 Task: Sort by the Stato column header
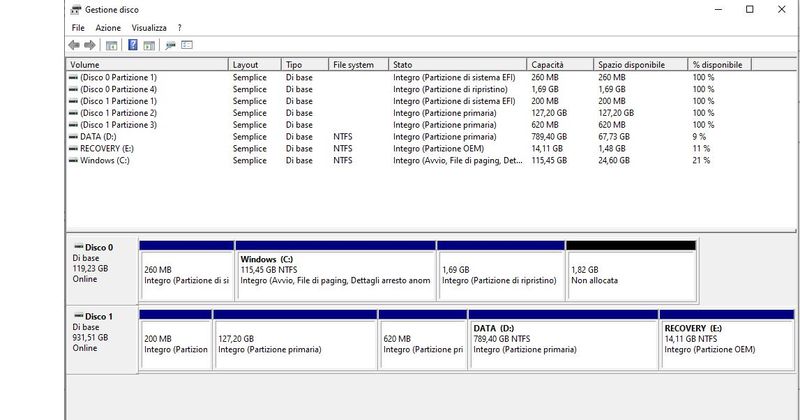coord(458,65)
